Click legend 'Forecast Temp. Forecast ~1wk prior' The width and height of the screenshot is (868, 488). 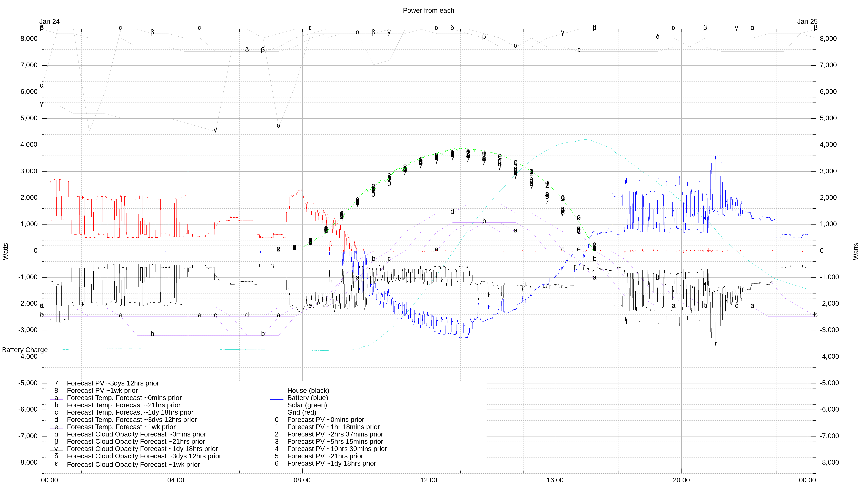[x=121, y=427]
